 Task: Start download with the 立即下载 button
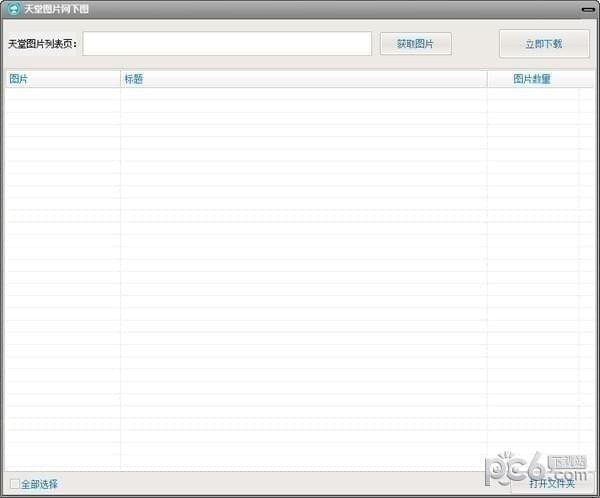[x=544, y=44]
